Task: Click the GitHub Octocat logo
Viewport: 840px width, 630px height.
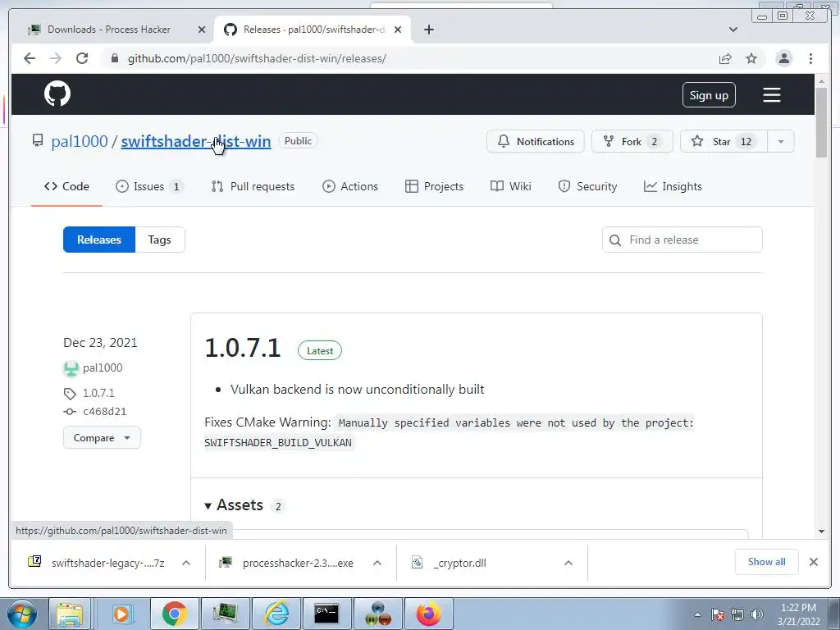Action: [57, 94]
